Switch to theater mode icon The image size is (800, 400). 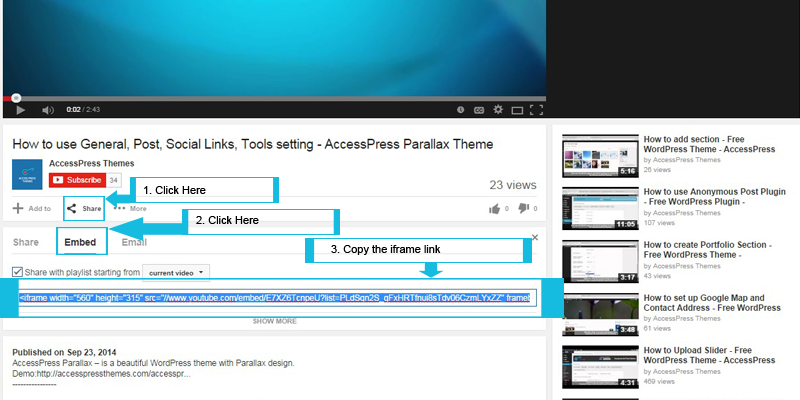(517, 110)
